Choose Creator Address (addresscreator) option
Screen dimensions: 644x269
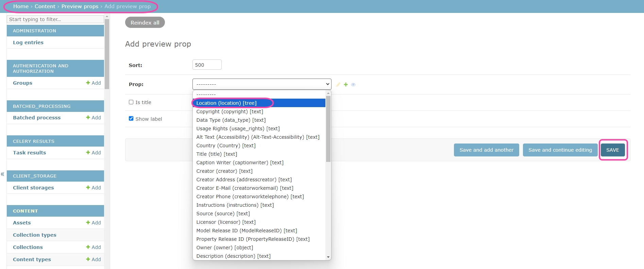[x=259, y=180]
